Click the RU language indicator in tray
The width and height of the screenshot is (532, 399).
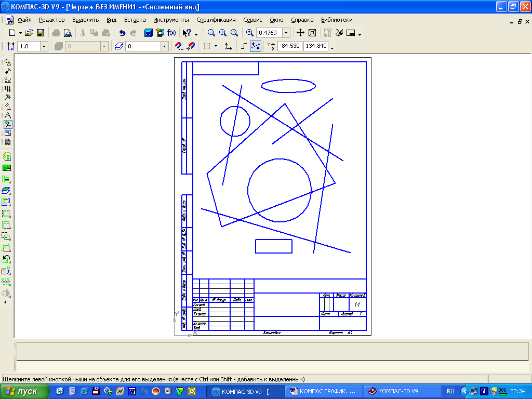pos(450,392)
